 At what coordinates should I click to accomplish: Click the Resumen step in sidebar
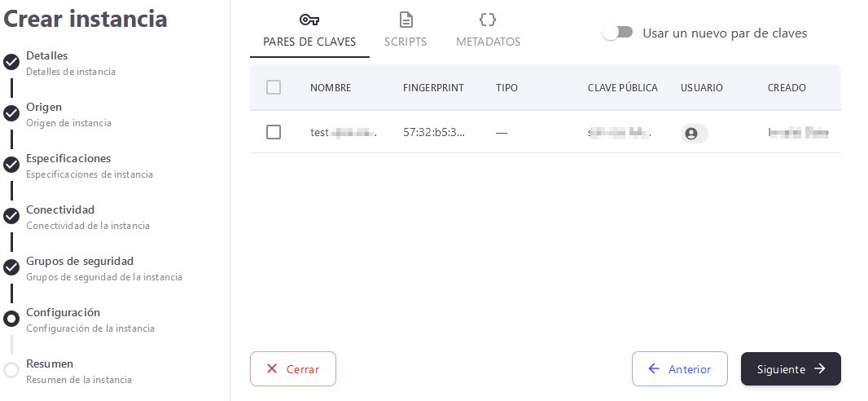pos(50,364)
